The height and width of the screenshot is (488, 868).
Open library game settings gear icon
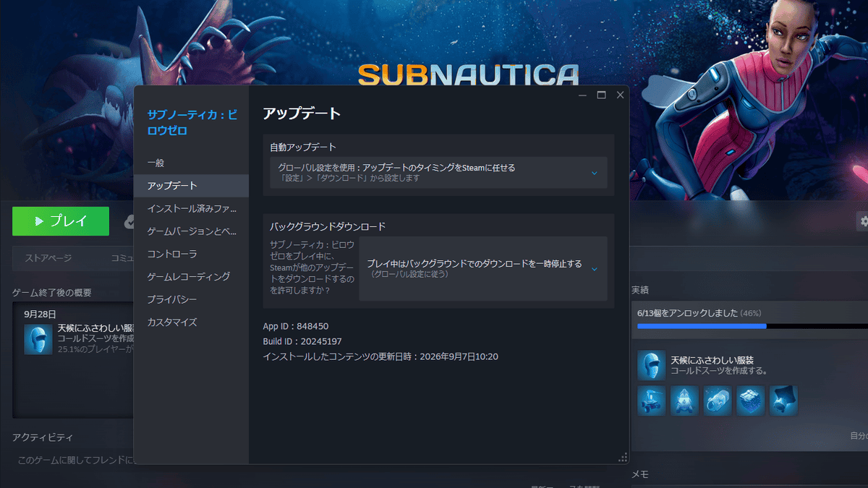click(862, 221)
